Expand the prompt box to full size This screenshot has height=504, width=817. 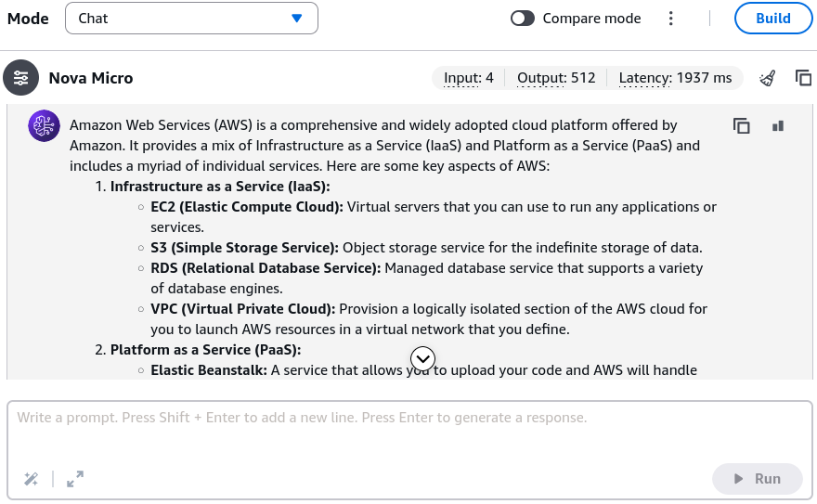[75, 479]
